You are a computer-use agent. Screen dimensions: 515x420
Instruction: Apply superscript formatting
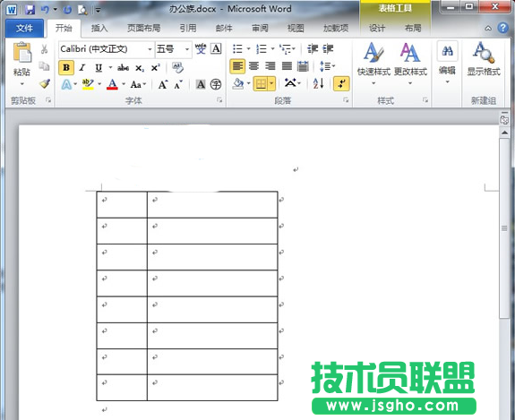[x=155, y=68]
